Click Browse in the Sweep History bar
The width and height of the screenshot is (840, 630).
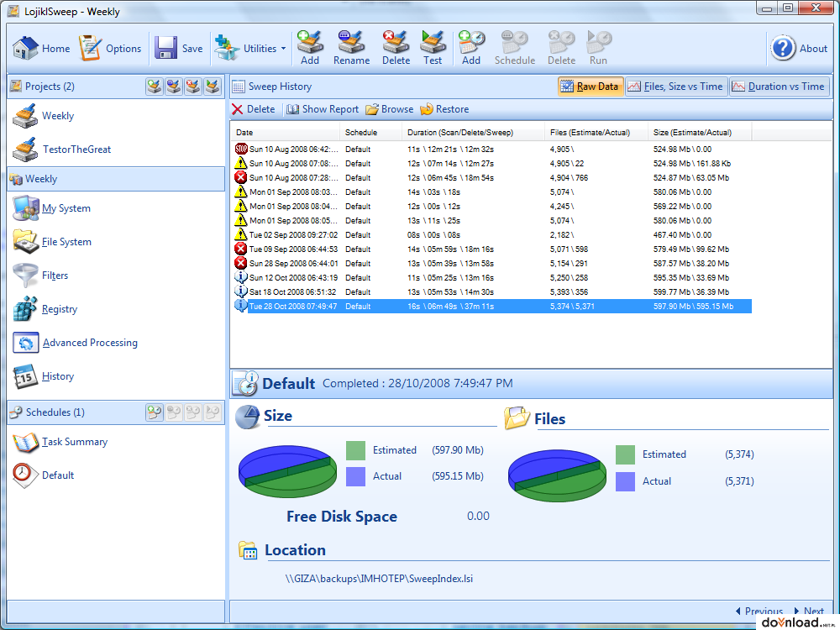[390, 109]
